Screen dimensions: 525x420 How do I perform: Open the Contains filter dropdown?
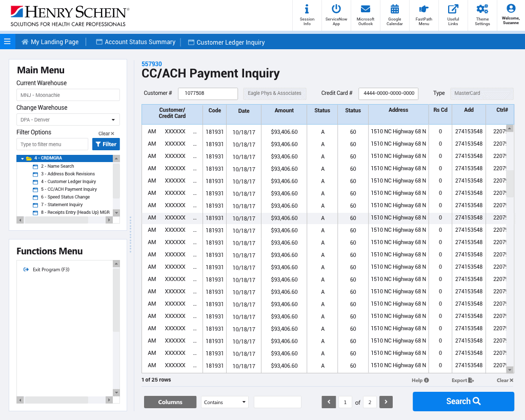click(225, 402)
